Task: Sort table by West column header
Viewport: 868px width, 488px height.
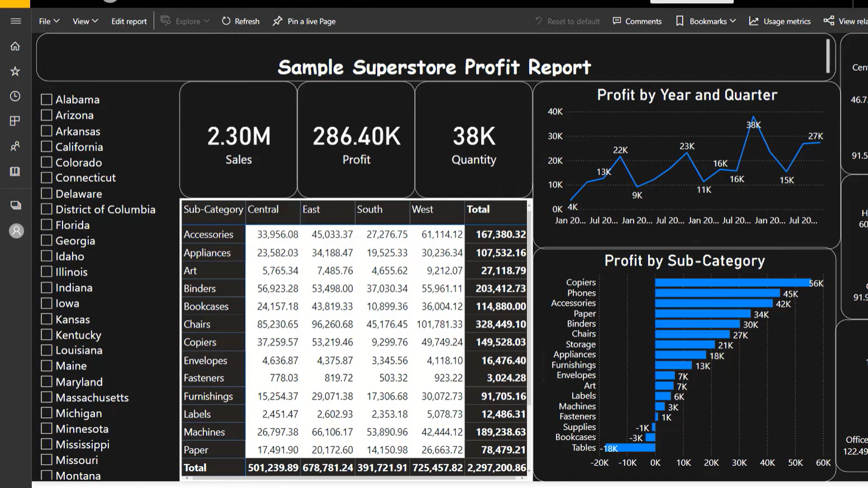Action: click(x=423, y=209)
